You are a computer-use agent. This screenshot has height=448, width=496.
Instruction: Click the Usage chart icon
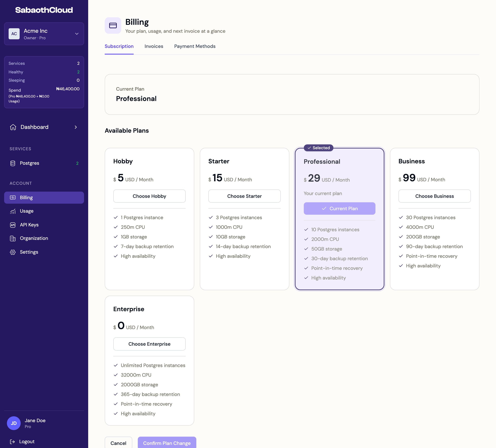(x=13, y=211)
